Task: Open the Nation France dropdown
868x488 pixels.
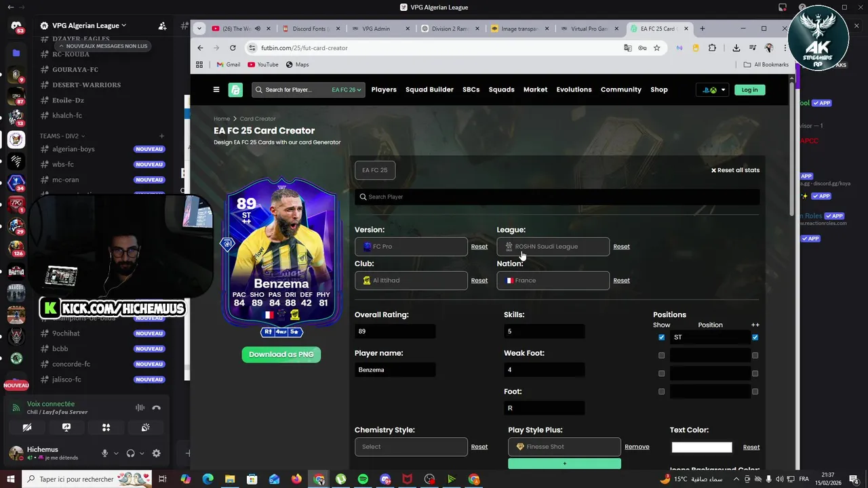Action: (x=553, y=281)
